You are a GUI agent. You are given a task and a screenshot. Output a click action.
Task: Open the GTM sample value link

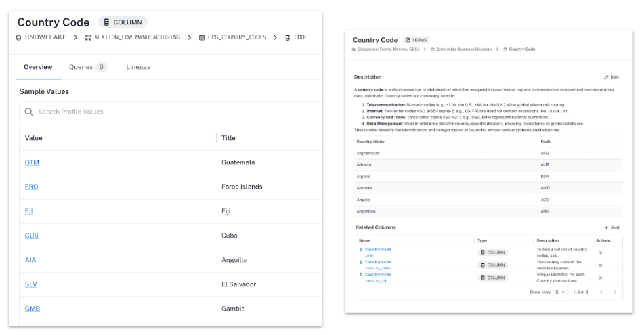(x=32, y=162)
